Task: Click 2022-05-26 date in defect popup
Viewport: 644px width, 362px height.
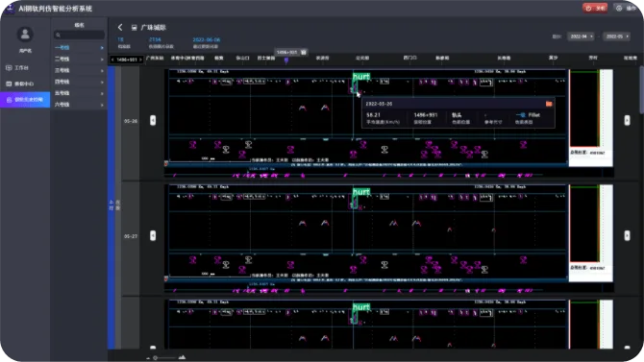Action: [x=379, y=104]
